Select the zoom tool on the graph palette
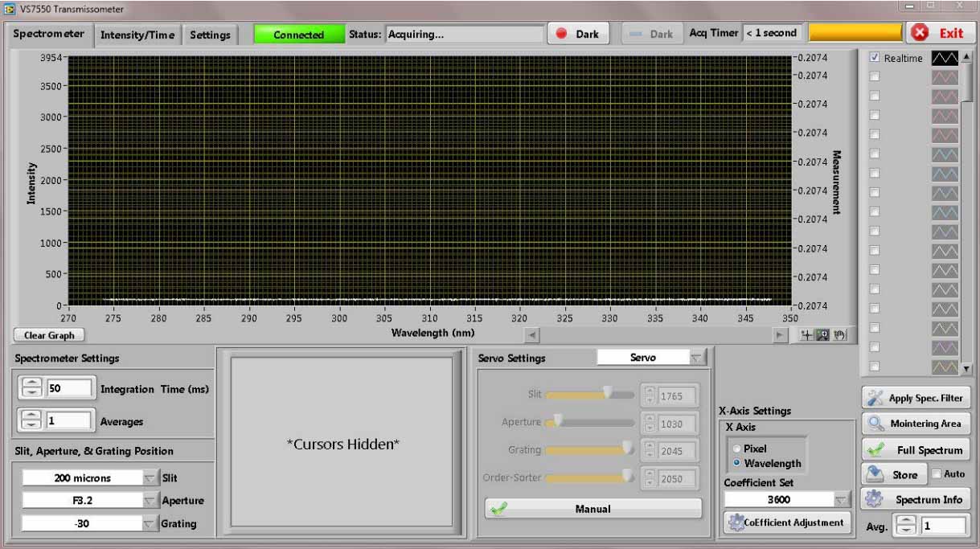Screen dimensions: 980x549 822,335
